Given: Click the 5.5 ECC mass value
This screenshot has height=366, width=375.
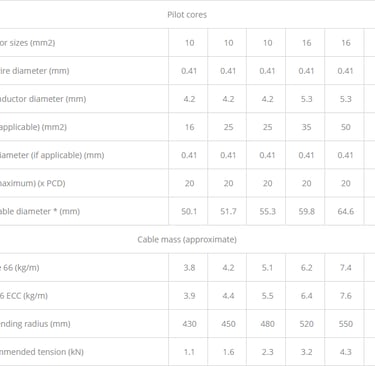Looking at the screenshot, I should pyautogui.click(x=267, y=296).
